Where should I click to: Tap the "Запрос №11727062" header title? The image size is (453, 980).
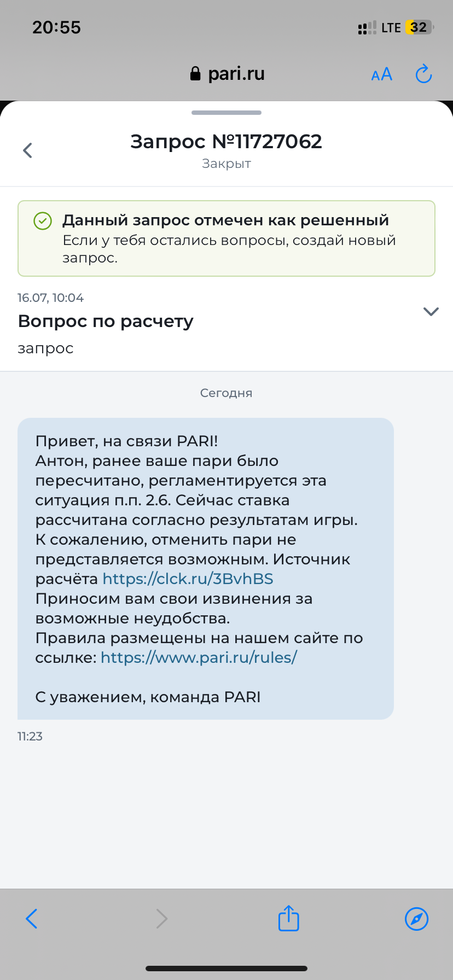click(x=226, y=142)
